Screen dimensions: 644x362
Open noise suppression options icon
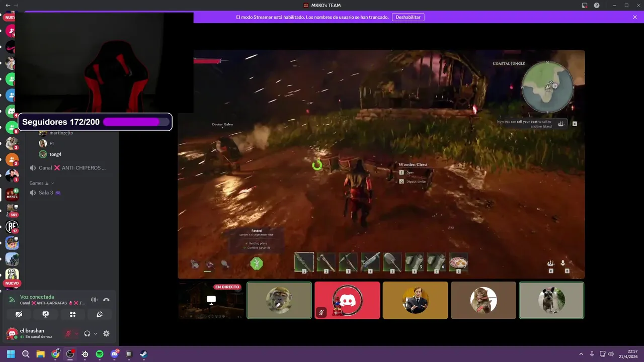point(94,300)
